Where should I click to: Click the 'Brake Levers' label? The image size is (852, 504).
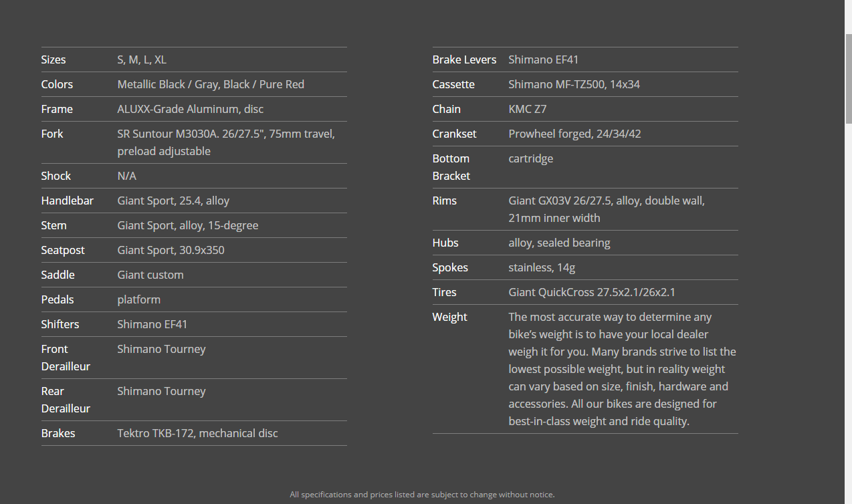coord(465,59)
